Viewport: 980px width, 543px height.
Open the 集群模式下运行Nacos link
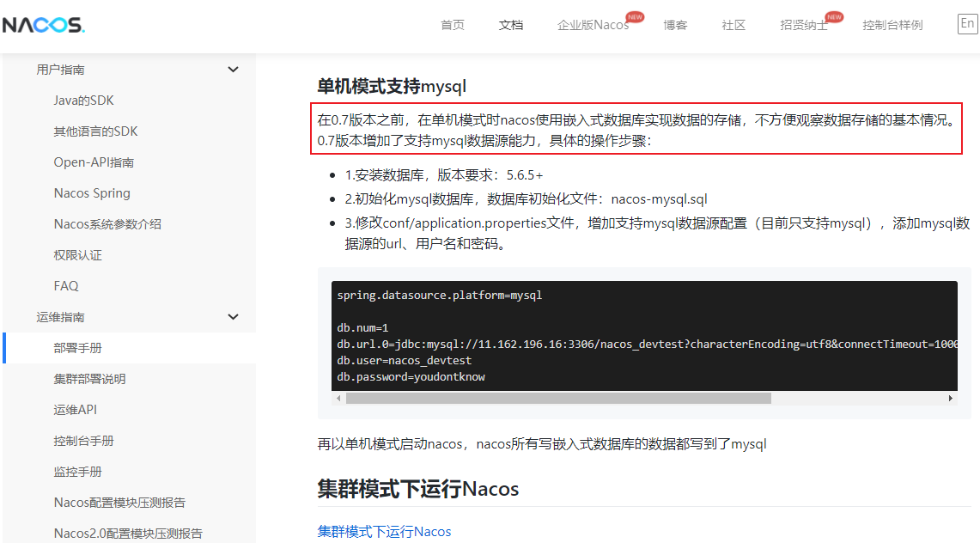click(384, 531)
